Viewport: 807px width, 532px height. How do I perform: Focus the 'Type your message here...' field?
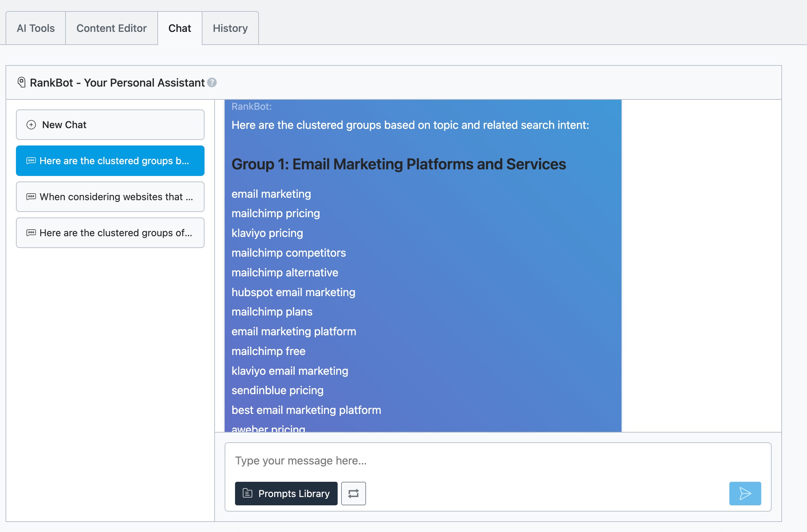pyautogui.click(x=498, y=461)
